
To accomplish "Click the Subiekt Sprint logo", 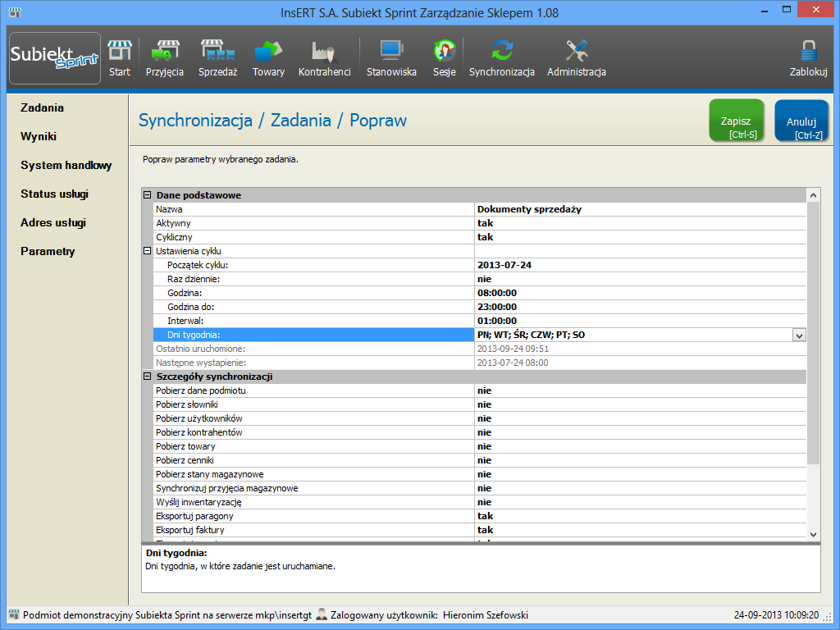I will 55,58.
